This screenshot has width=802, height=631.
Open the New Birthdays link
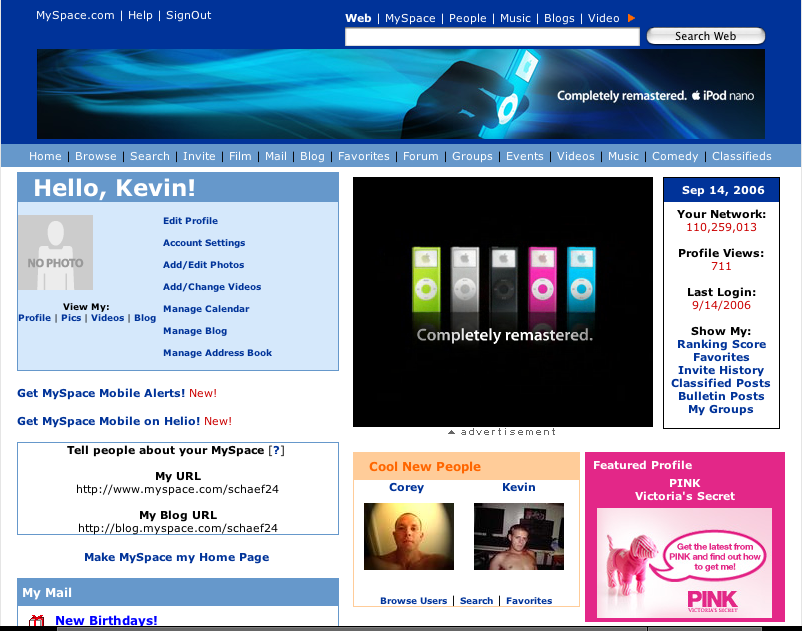click(106, 620)
